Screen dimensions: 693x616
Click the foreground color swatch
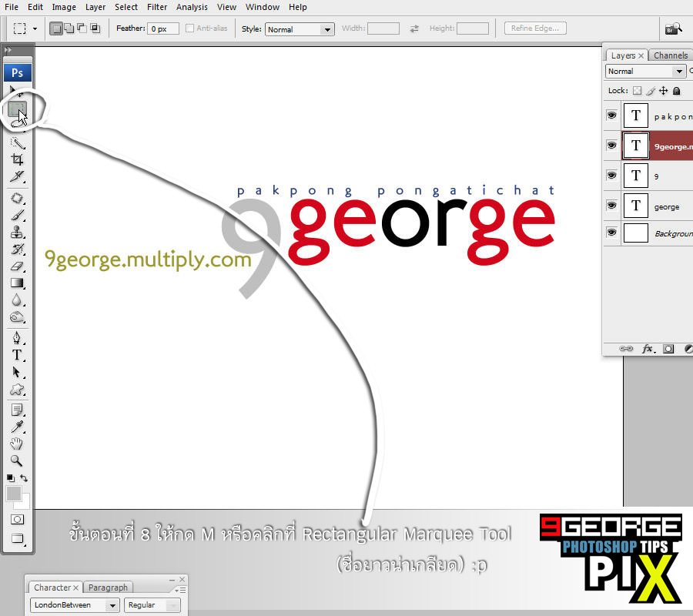(x=14, y=493)
